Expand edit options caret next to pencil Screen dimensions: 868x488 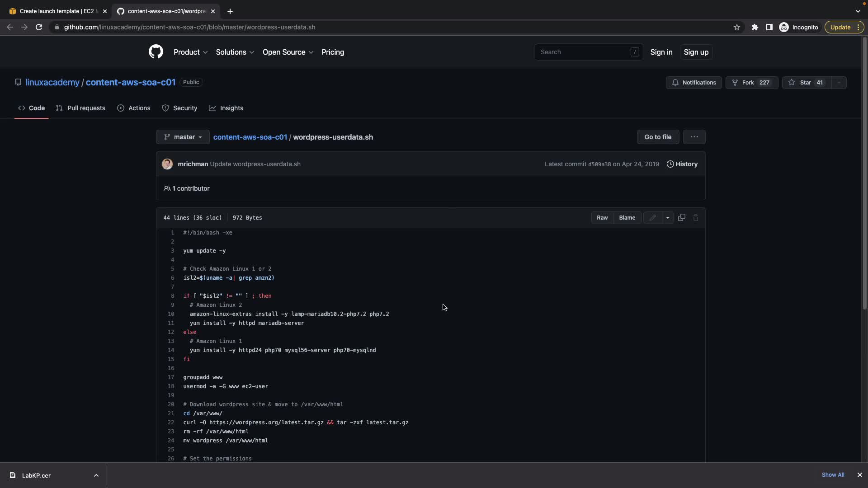coord(668,218)
